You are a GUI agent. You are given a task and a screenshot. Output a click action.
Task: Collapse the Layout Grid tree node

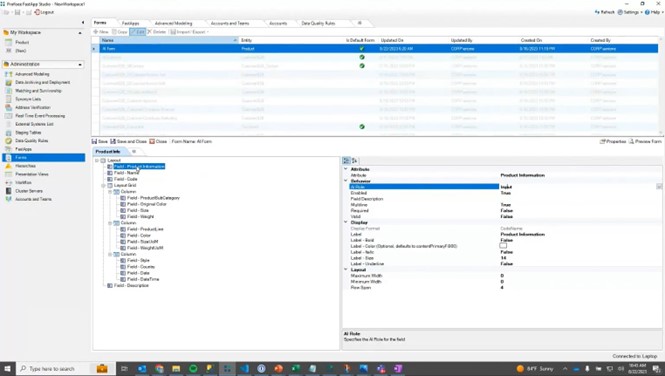103,186
